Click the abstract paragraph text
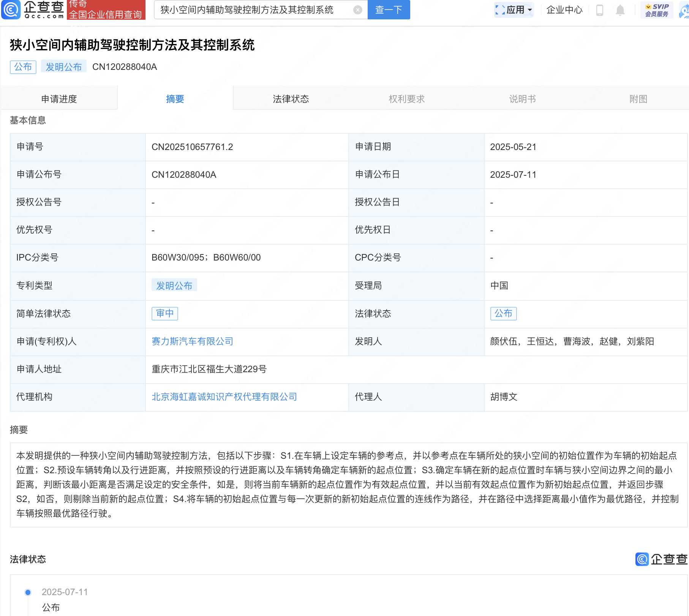Image resolution: width=689 pixels, height=616 pixels. pos(348,484)
